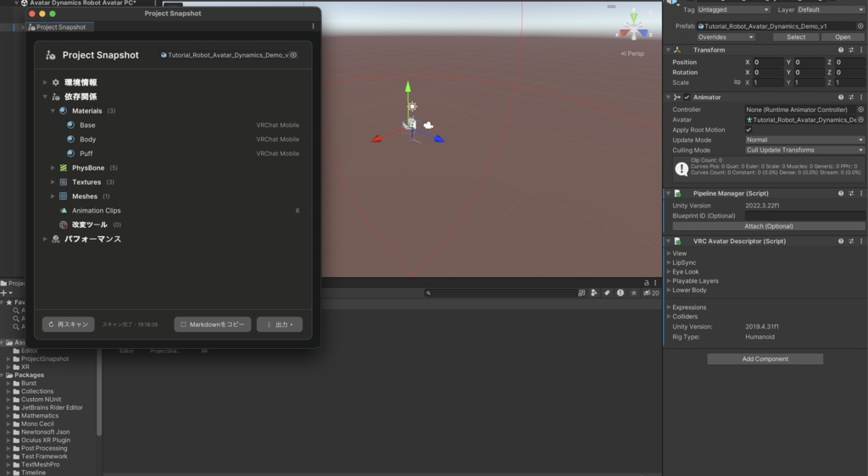This screenshot has height=476, width=868.
Task: Click the Materials sphere icon
Action: (x=63, y=111)
